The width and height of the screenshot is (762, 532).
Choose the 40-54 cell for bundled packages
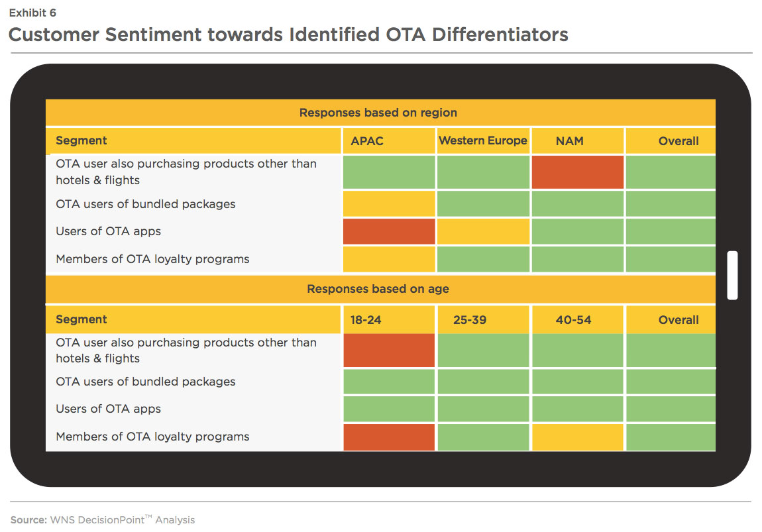click(577, 382)
